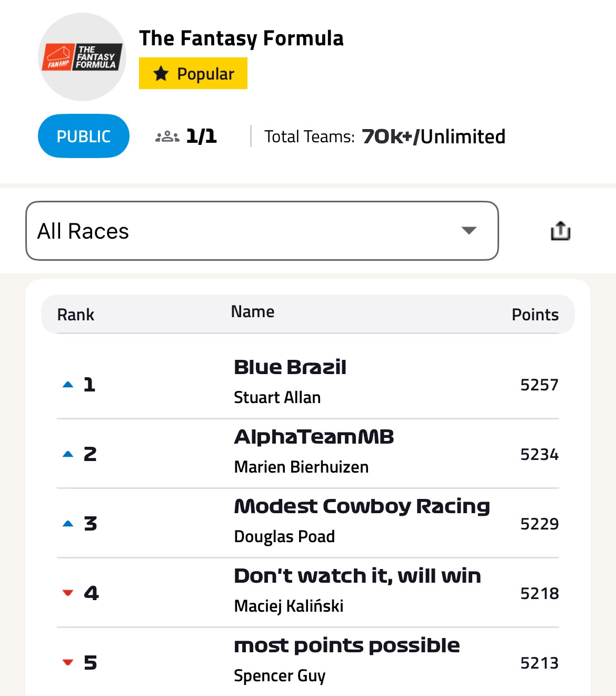This screenshot has height=696, width=616.
Task: Click the Rank column header
Action: (x=76, y=314)
